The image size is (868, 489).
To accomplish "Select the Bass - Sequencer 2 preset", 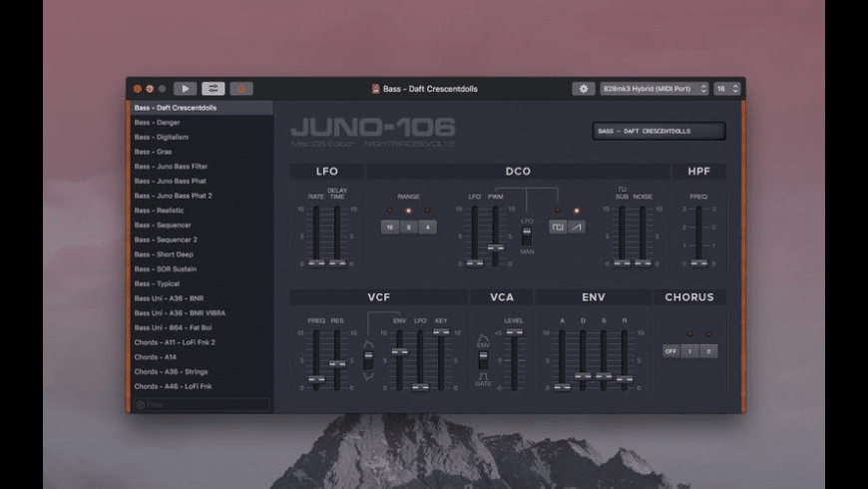I will (202, 240).
